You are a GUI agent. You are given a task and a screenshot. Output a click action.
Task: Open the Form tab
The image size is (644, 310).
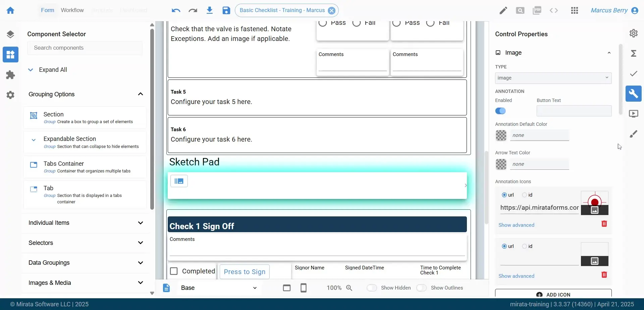[47, 10]
